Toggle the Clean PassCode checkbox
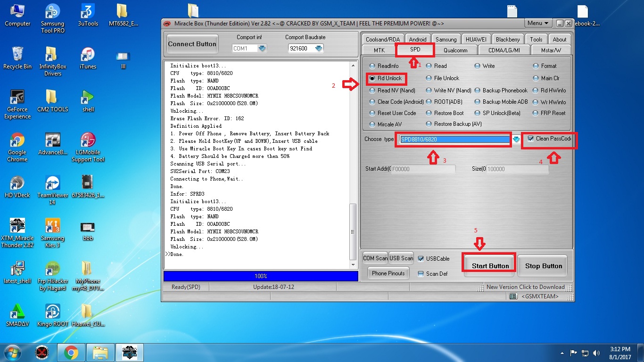Screen dimensions: 644x362 click(x=531, y=139)
